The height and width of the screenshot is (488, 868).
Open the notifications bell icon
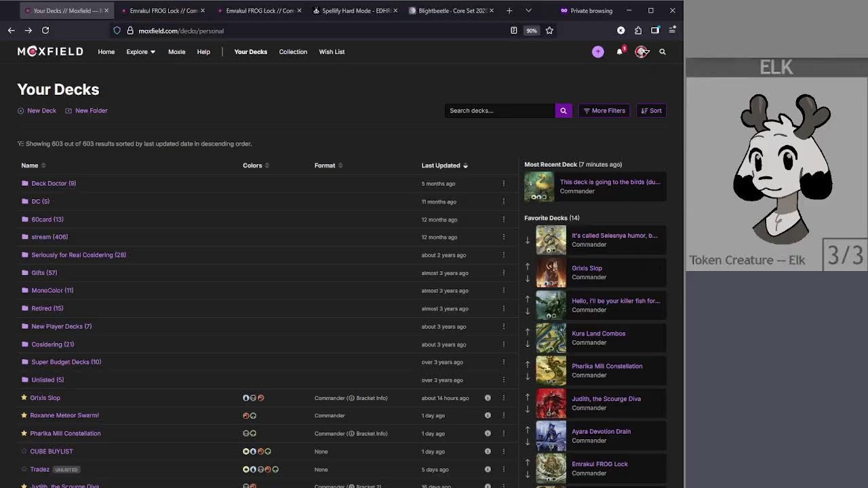(620, 52)
